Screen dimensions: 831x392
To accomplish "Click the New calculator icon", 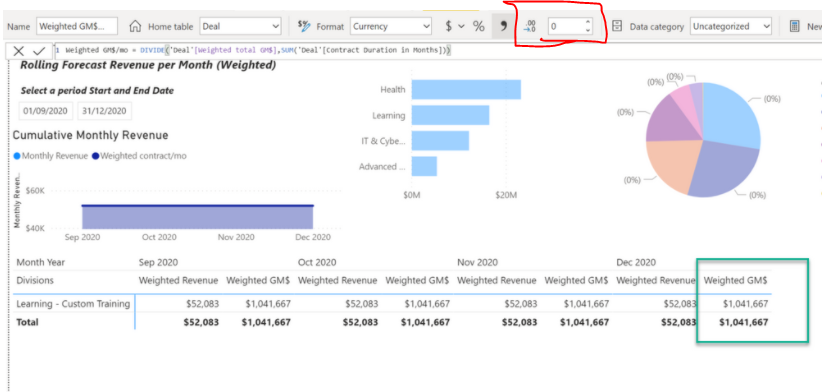I will click(x=794, y=26).
